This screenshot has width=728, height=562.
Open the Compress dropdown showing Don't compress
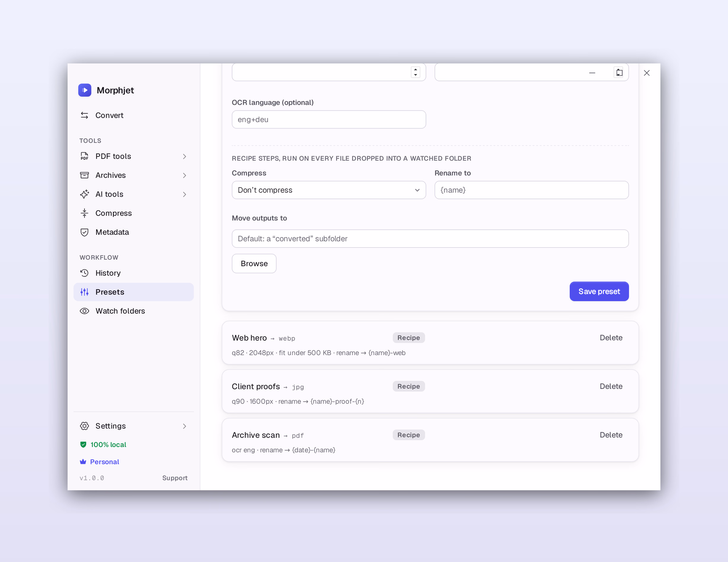(329, 190)
